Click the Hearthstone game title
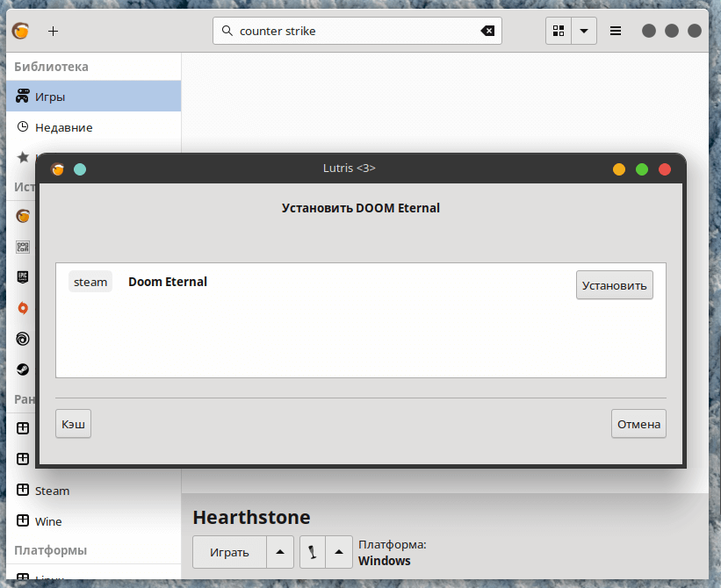This screenshot has width=721, height=588. [x=251, y=517]
